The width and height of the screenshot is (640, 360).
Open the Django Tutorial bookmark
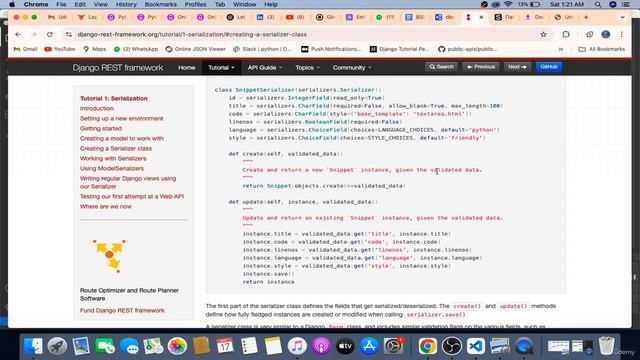point(400,49)
